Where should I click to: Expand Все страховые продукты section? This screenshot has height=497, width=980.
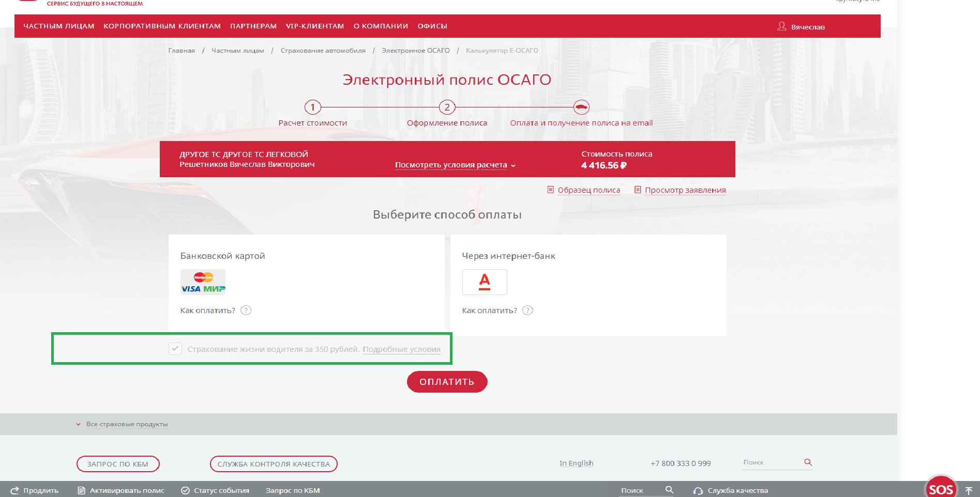tap(127, 424)
